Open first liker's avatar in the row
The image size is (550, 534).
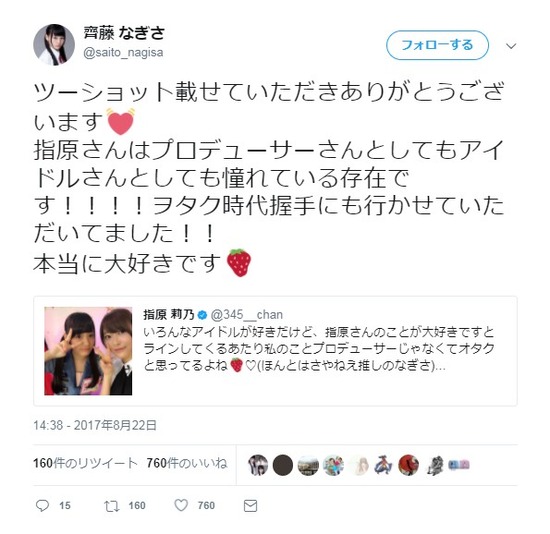point(258,465)
